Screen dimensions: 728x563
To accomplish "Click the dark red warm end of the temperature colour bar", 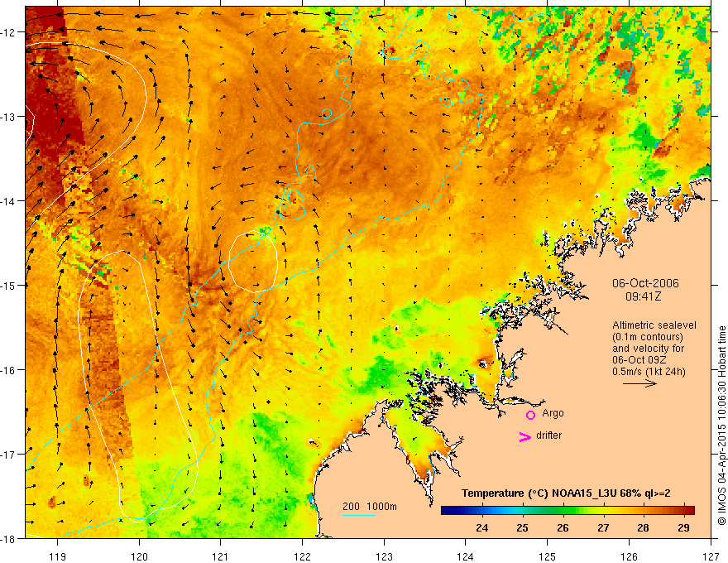I will pos(688,511).
